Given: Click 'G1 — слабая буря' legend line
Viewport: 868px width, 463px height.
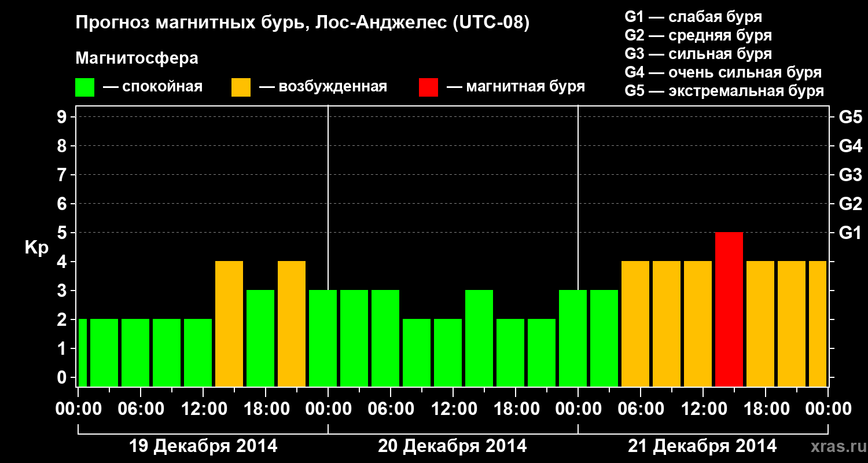Looking at the screenshot, I should coord(693,17).
